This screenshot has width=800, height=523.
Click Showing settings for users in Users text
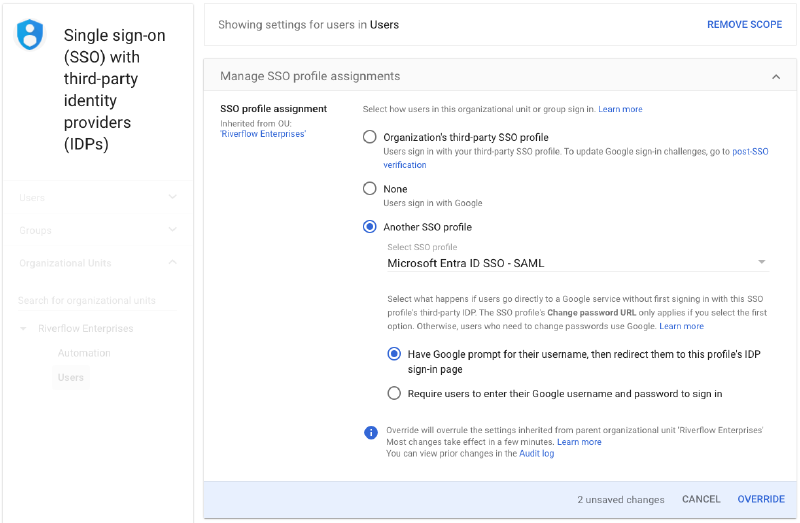tap(308, 24)
